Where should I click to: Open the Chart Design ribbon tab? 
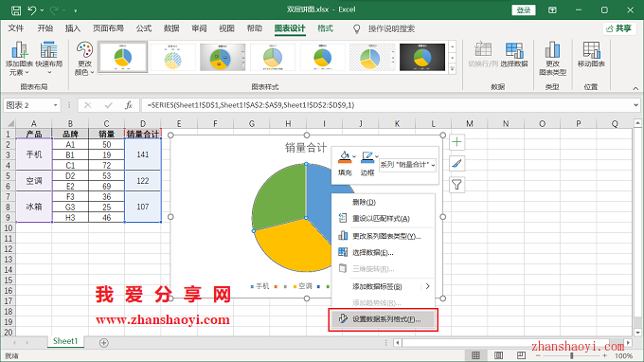(290, 28)
